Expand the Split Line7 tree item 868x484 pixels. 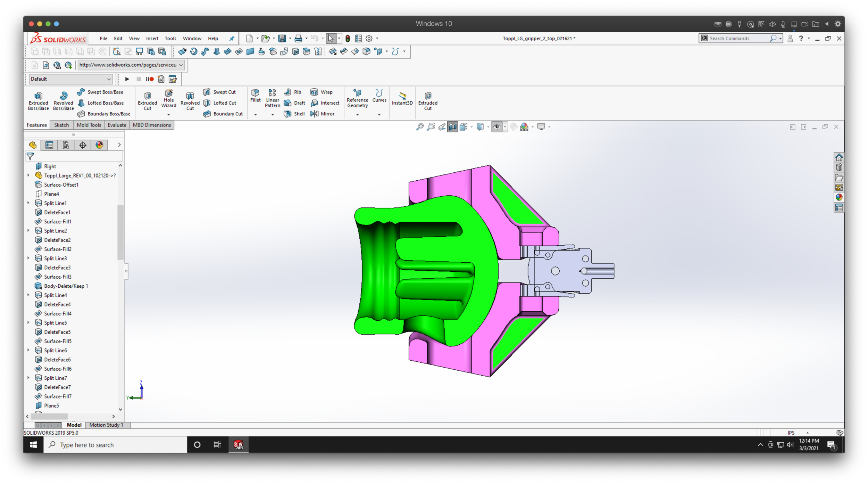point(28,377)
